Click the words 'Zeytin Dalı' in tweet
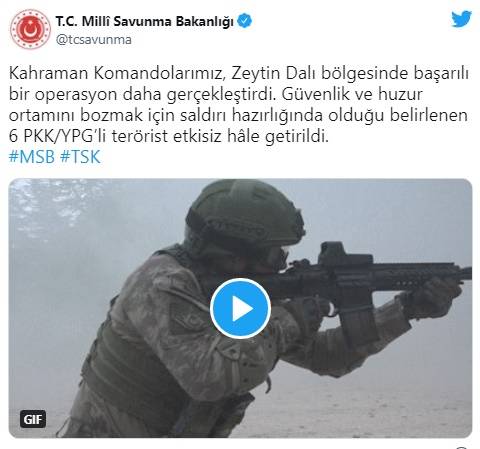 coord(273,74)
